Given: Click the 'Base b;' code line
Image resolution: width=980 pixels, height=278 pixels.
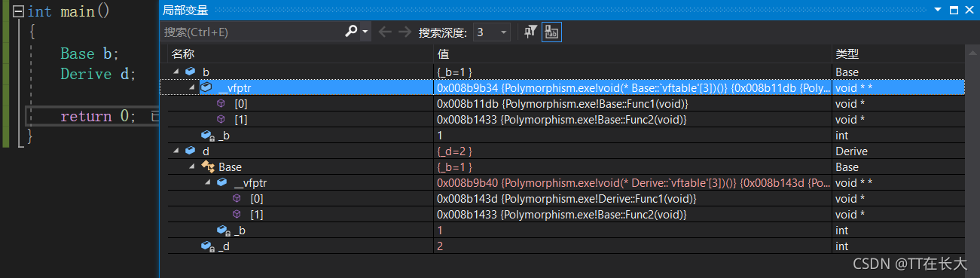Looking at the screenshot, I should 90,53.
